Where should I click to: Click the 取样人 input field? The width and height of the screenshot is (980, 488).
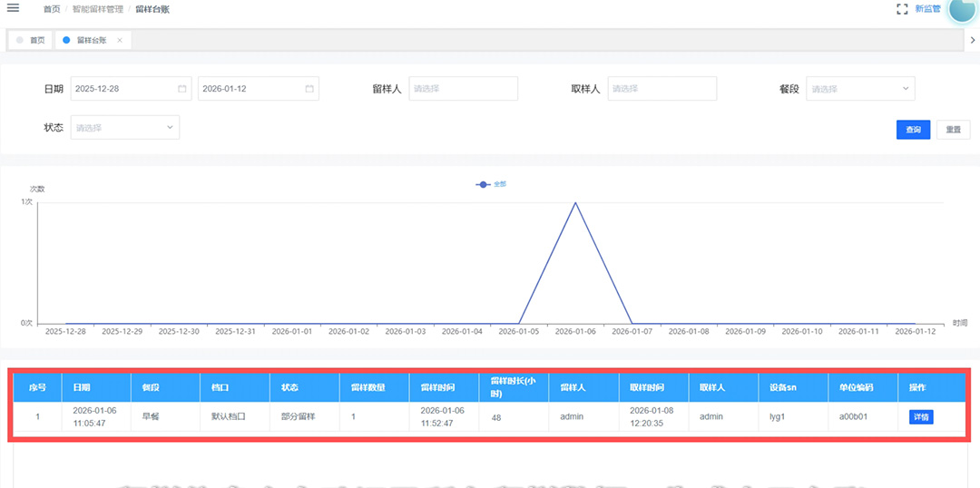click(x=661, y=89)
